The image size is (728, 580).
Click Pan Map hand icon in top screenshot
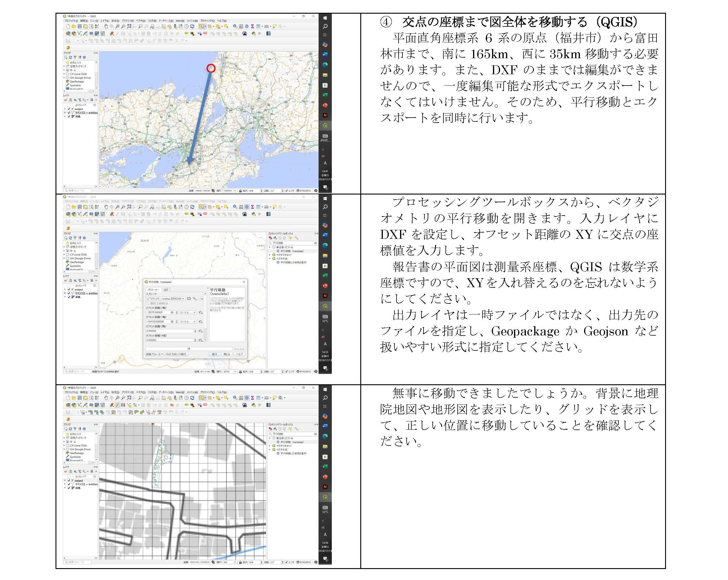pyautogui.click(x=106, y=26)
